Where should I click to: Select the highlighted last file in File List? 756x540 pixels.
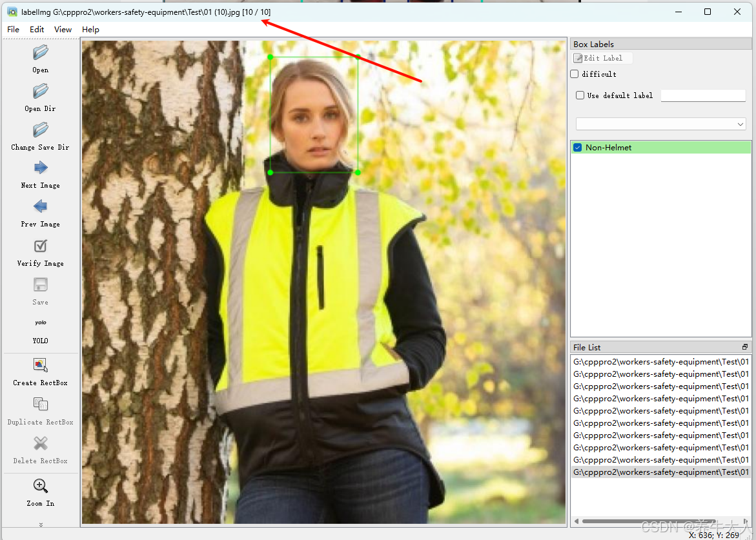point(660,472)
